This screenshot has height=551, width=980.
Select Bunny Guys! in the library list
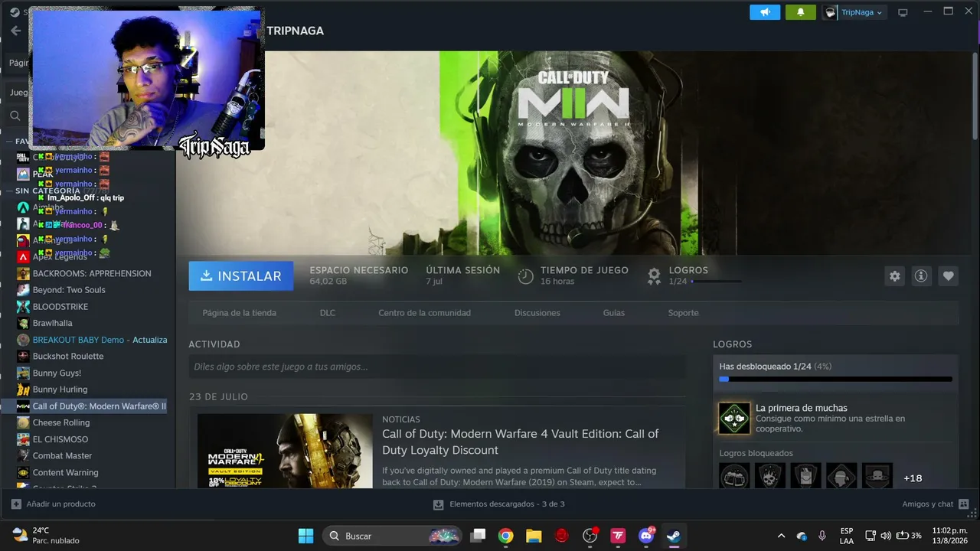tap(57, 373)
